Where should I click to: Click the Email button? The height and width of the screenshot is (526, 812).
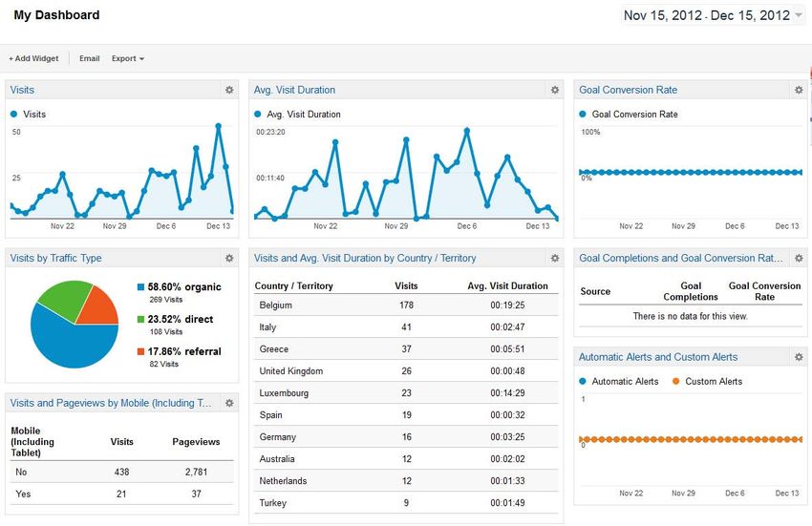(x=89, y=58)
